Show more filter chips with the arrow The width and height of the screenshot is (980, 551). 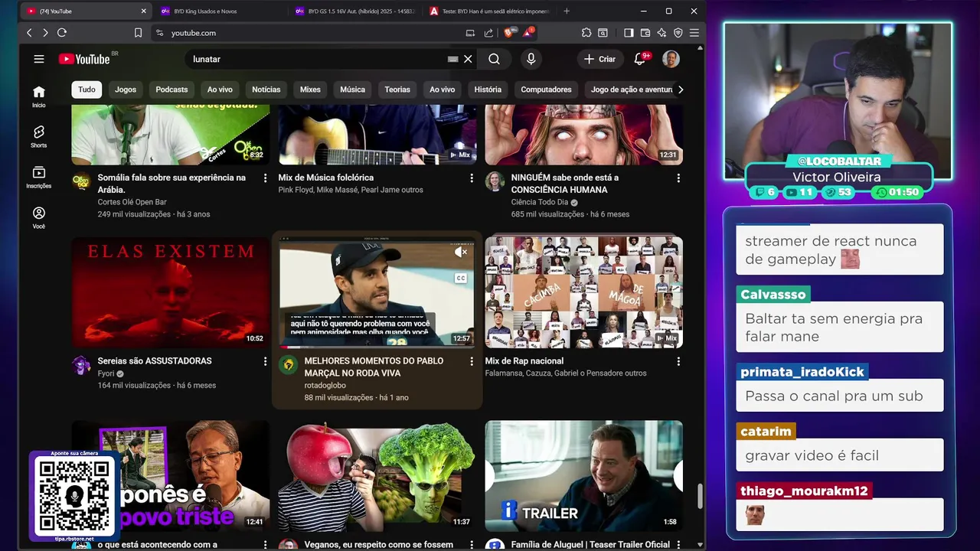[x=681, y=90]
